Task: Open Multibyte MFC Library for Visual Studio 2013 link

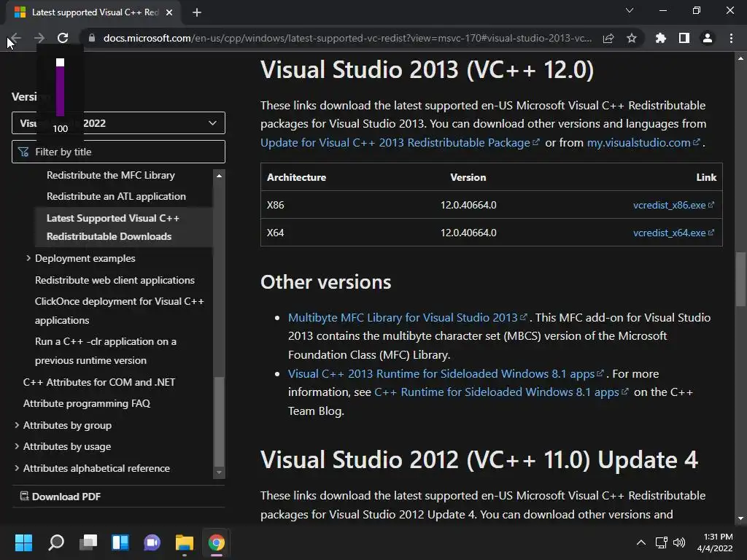Action: click(403, 317)
